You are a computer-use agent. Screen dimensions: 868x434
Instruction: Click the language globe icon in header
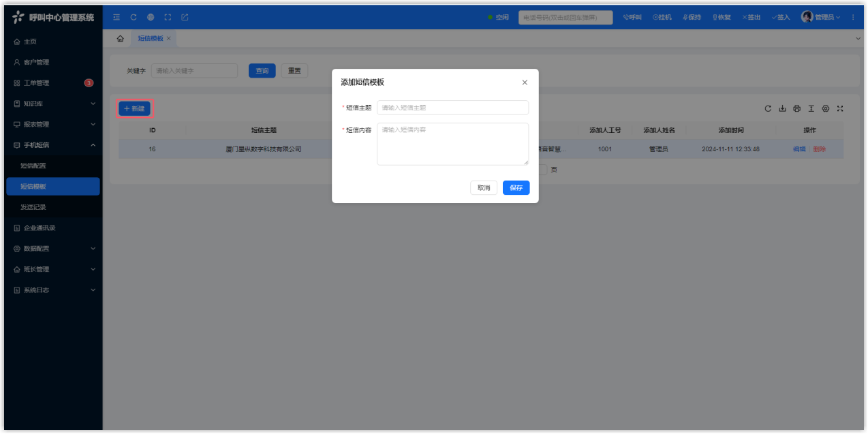pos(151,17)
